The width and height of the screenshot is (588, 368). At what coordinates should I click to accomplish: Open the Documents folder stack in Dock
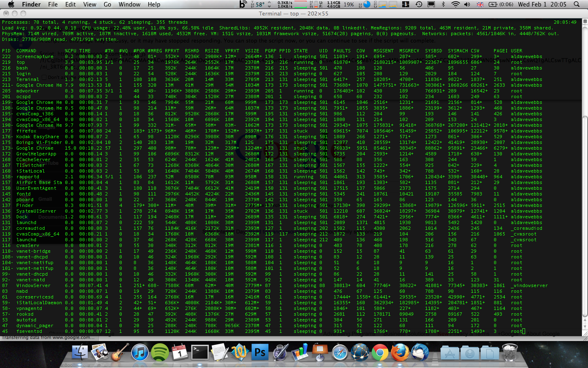[490, 352]
